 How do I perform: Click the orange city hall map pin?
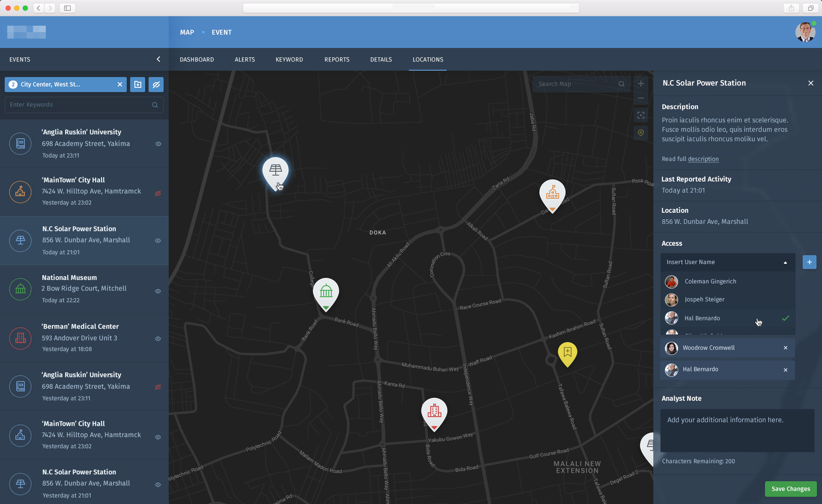coord(552,195)
